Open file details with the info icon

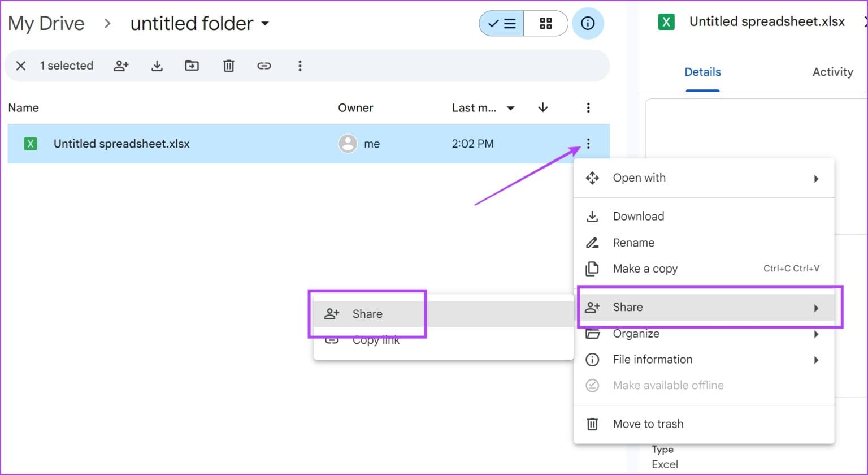click(588, 23)
